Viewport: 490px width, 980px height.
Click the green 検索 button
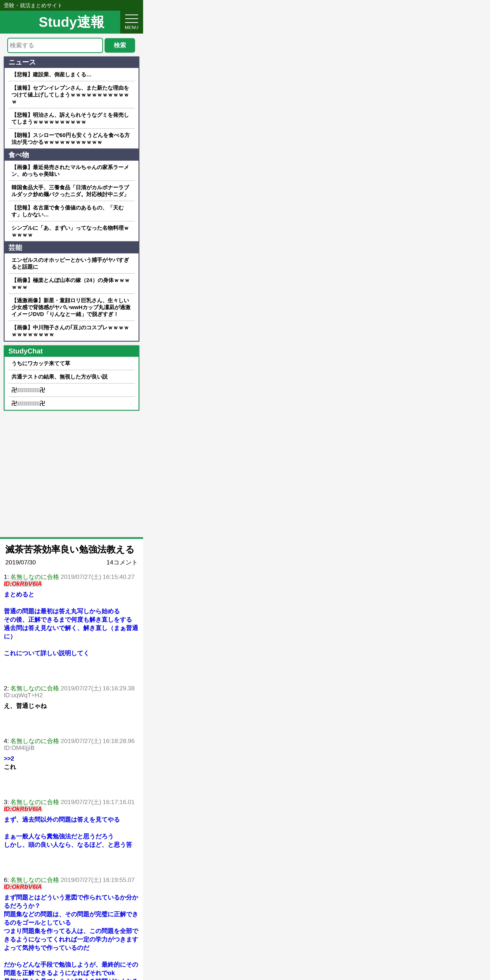coord(120,45)
